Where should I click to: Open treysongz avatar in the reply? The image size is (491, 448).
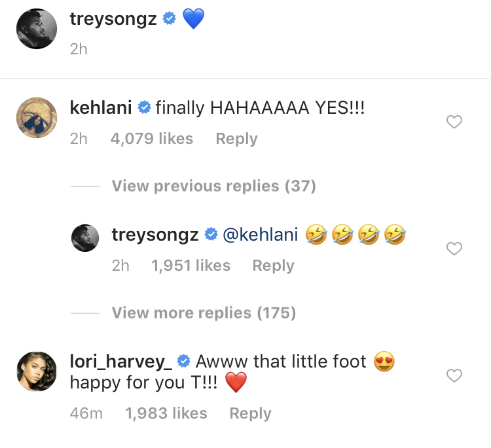coord(84,237)
